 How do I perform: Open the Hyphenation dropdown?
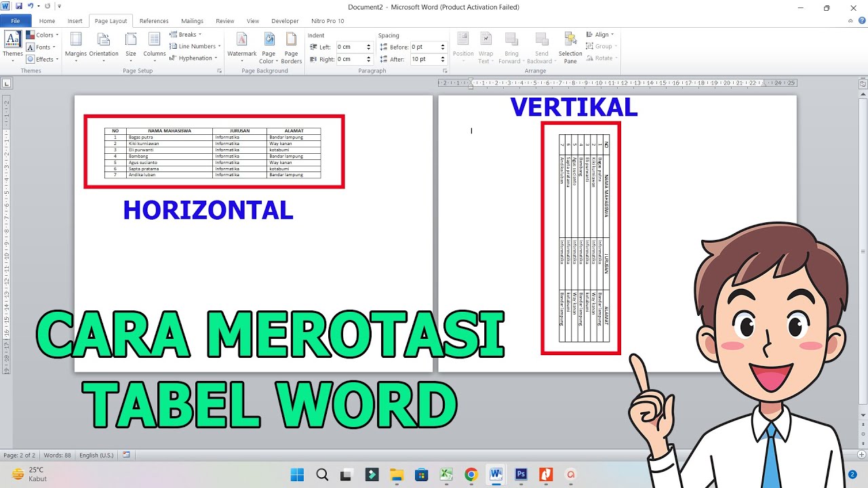tap(194, 58)
